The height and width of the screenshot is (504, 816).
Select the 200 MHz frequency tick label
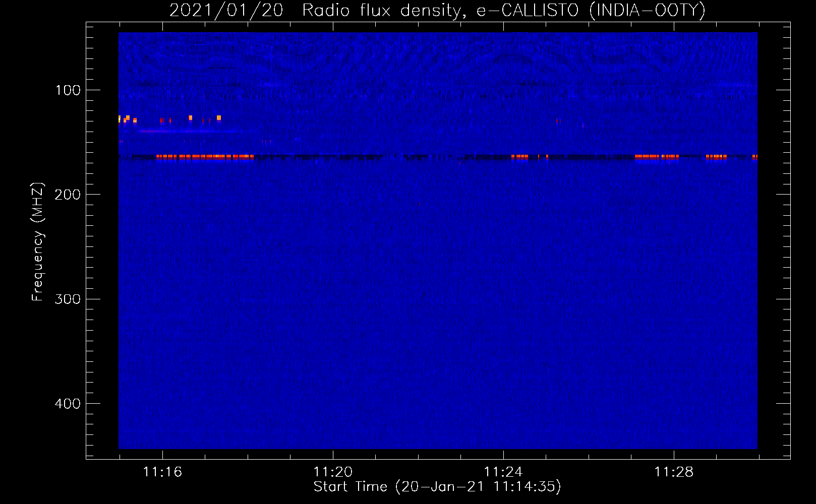tap(68, 195)
